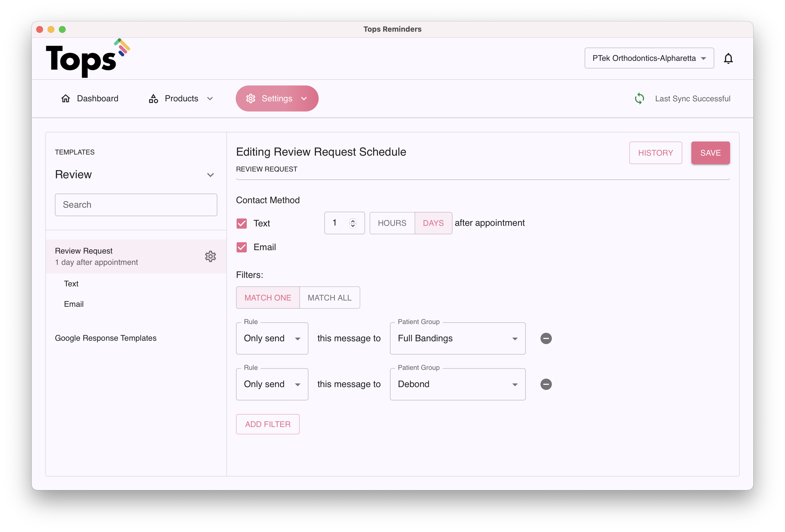Select Google Response Templates
This screenshot has height=532, width=785.
click(106, 338)
